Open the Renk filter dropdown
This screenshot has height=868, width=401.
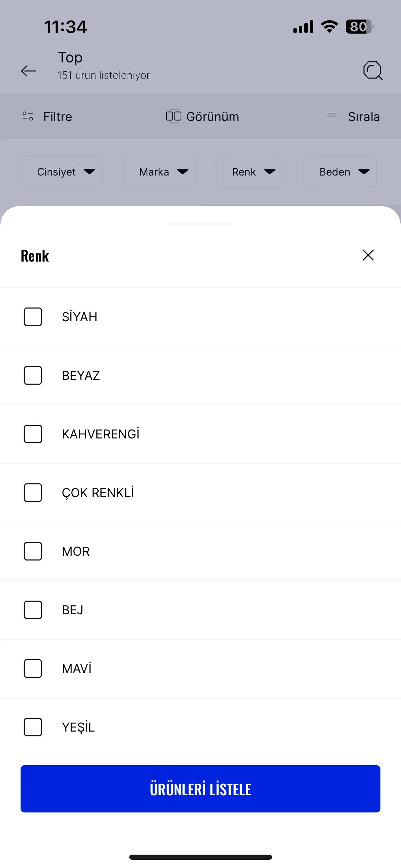249,172
